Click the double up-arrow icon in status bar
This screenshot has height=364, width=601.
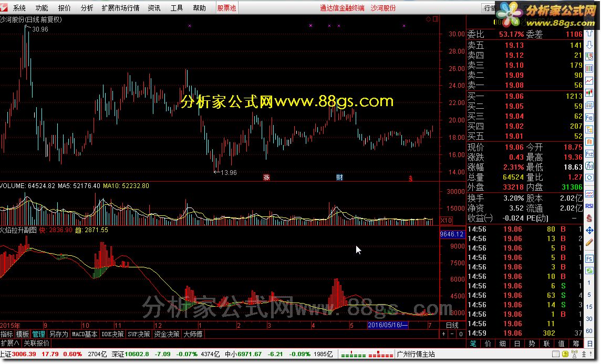(584, 354)
